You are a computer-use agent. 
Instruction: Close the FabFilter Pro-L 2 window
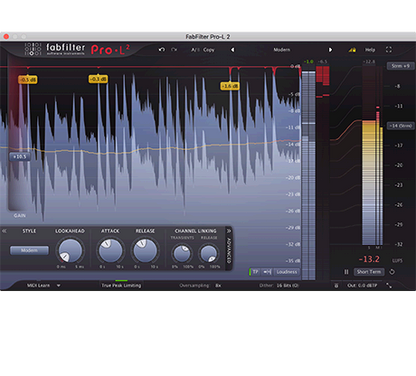click(x=6, y=36)
